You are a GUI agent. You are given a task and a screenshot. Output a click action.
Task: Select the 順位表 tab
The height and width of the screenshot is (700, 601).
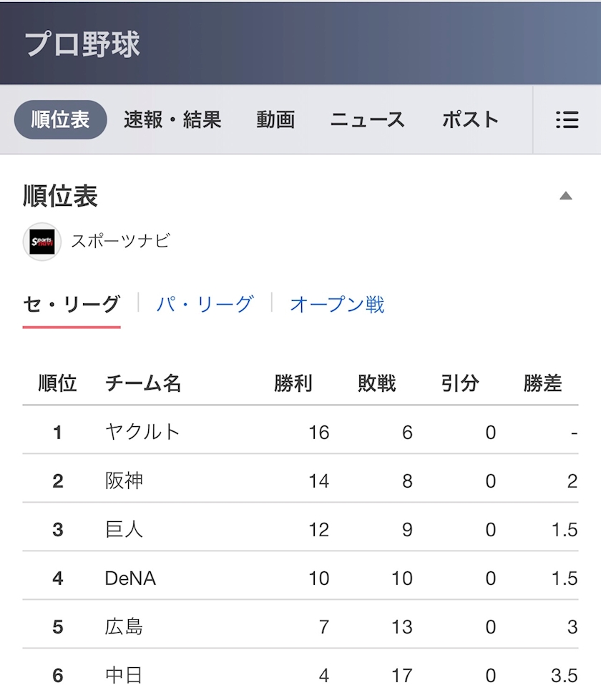coord(61,119)
